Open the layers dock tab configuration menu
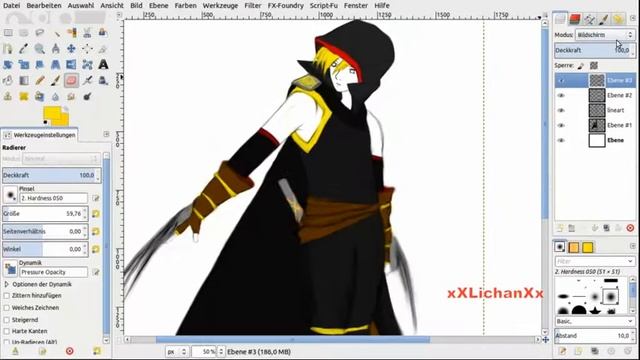The image size is (640, 360). (632, 18)
